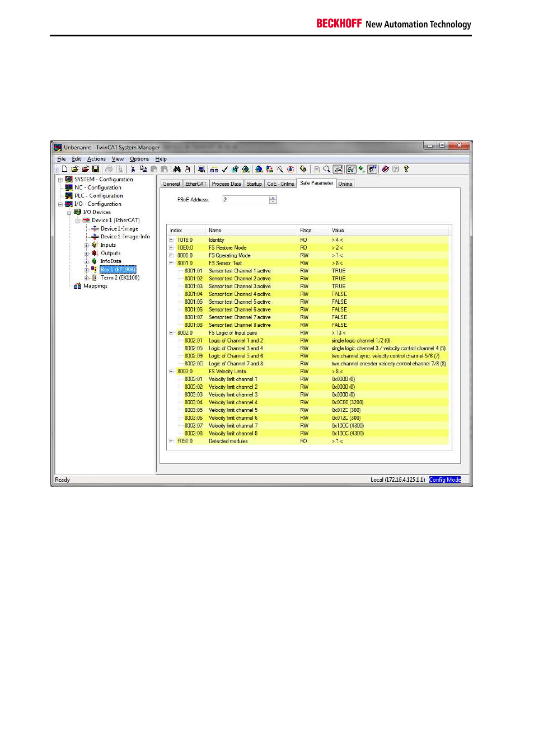Click the magnifier search toolbar icon
This screenshot has height=756, width=534.
327,169
